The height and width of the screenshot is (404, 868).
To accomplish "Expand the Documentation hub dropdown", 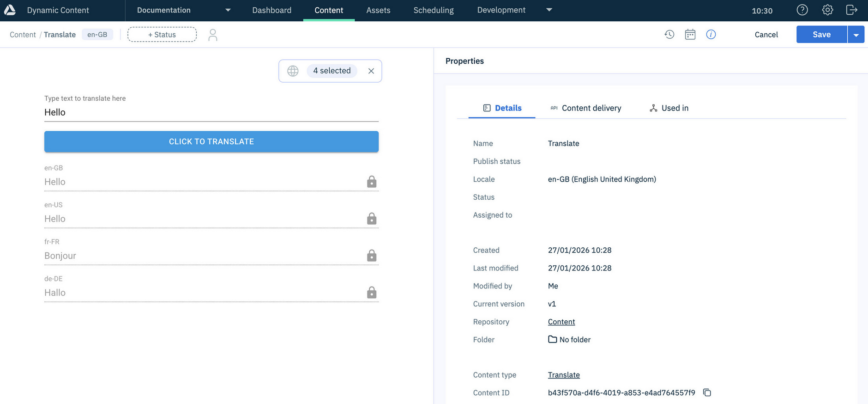I will pyautogui.click(x=228, y=10).
